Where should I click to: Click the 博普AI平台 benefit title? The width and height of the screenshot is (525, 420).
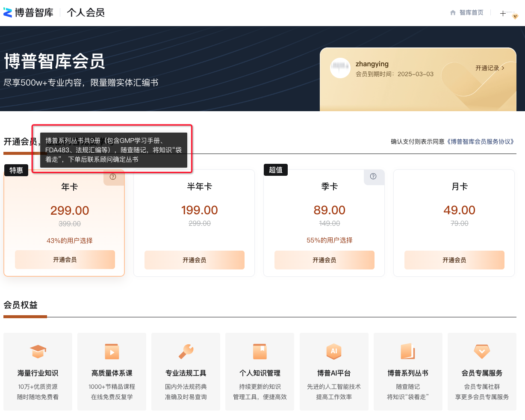click(x=334, y=373)
